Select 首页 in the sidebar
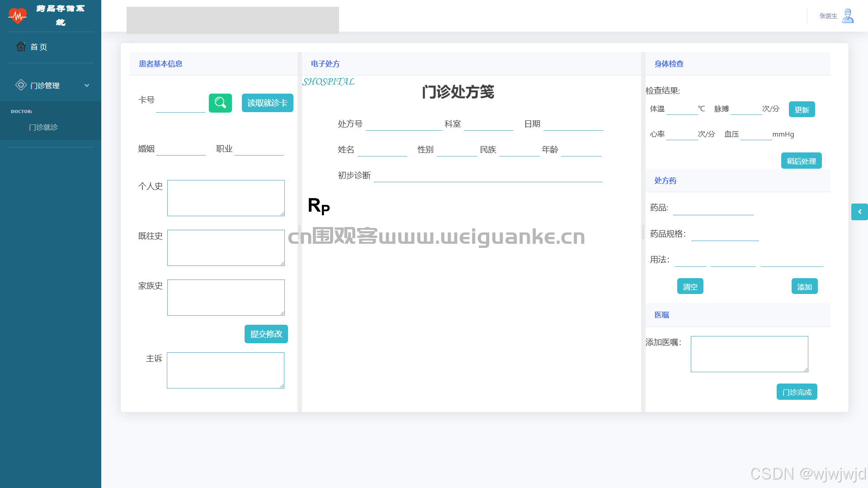This screenshot has width=868, height=488. pos(39,47)
